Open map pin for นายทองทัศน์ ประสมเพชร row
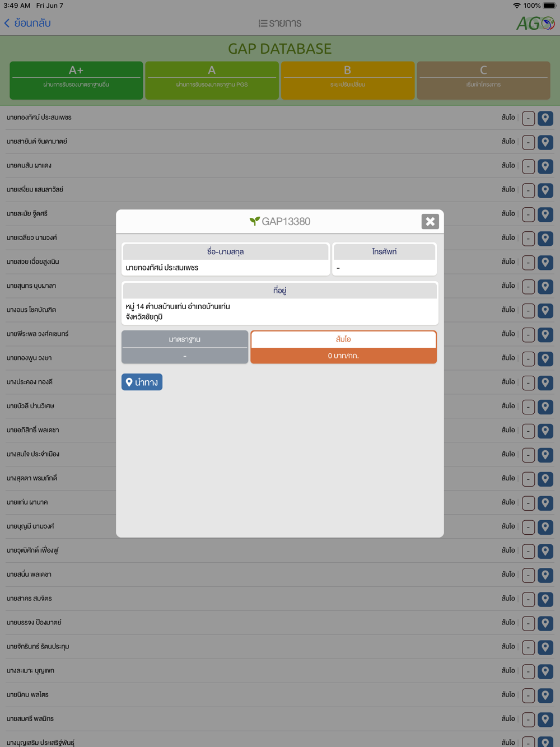The width and height of the screenshot is (560, 747). point(545,118)
